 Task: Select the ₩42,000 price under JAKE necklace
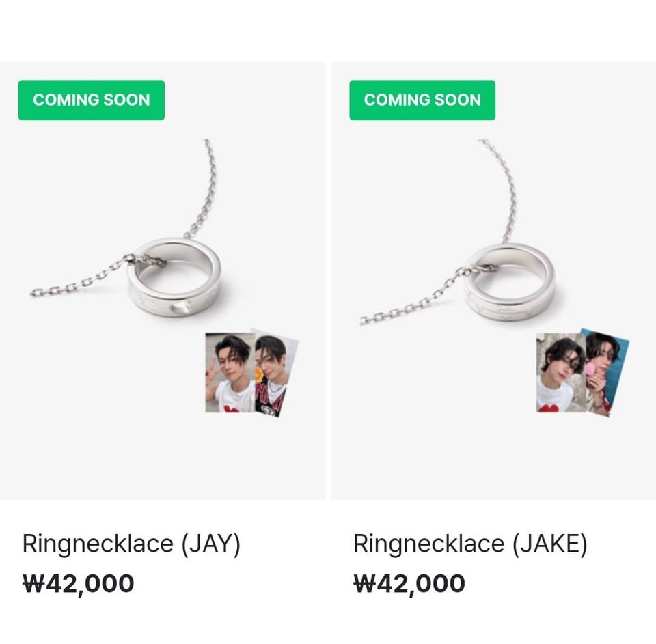pyautogui.click(x=409, y=584)
